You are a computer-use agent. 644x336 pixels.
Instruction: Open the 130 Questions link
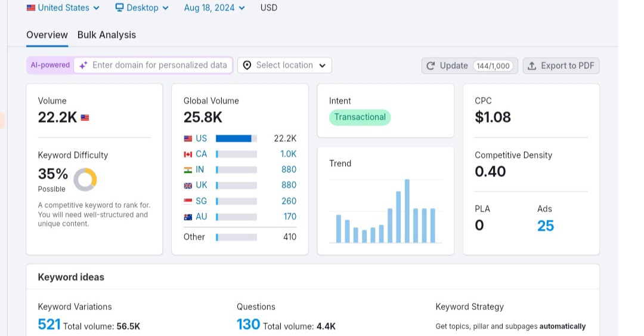click(x=248, y=325)
